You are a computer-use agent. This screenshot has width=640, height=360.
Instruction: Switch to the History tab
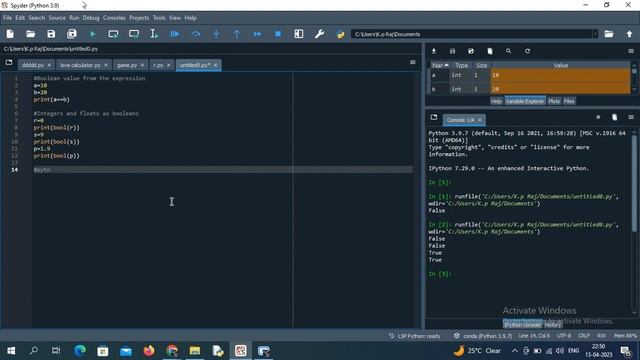[x=553, y=325]
